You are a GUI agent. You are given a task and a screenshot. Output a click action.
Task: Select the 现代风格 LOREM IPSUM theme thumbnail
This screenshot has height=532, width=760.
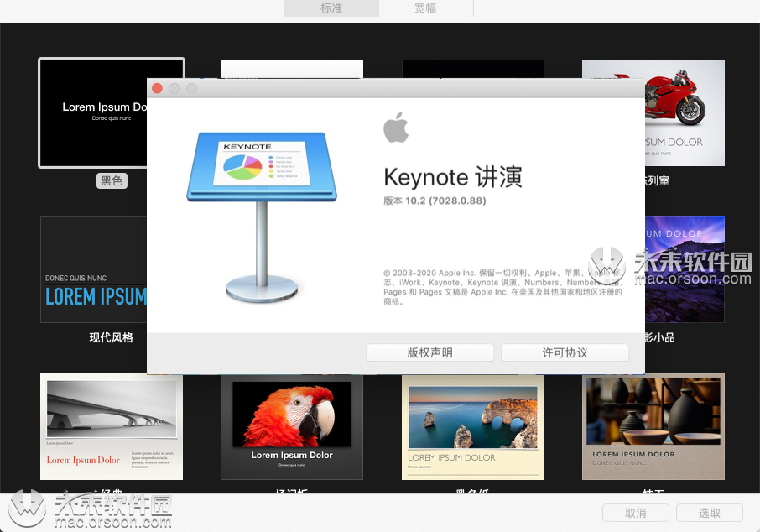point(94,269)
